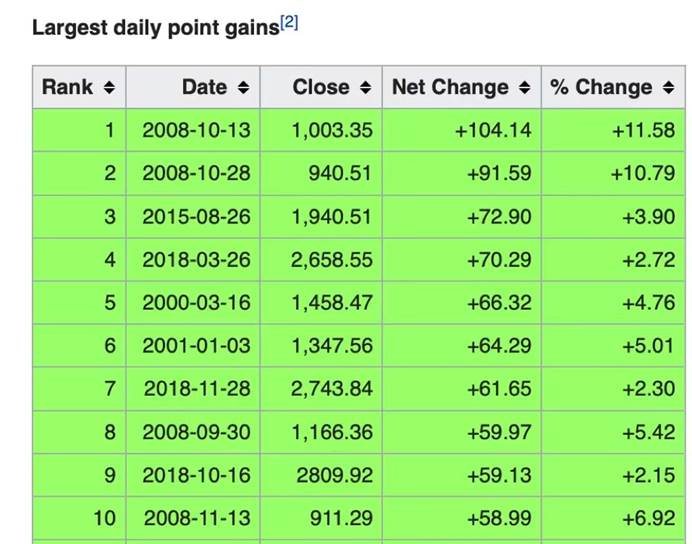Click net change +61.65 cell
Screen dimensions: 692x544
click(499, 389)
